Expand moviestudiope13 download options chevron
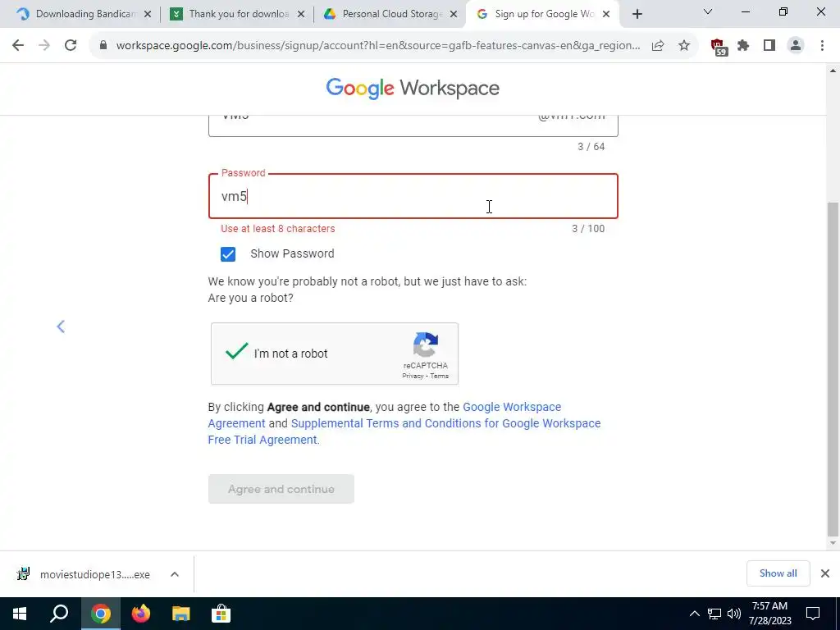 tap(174, 574)
